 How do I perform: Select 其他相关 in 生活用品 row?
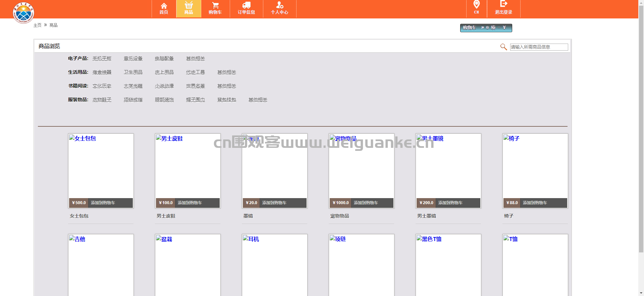pyautogui.click(x=227, y=72)
